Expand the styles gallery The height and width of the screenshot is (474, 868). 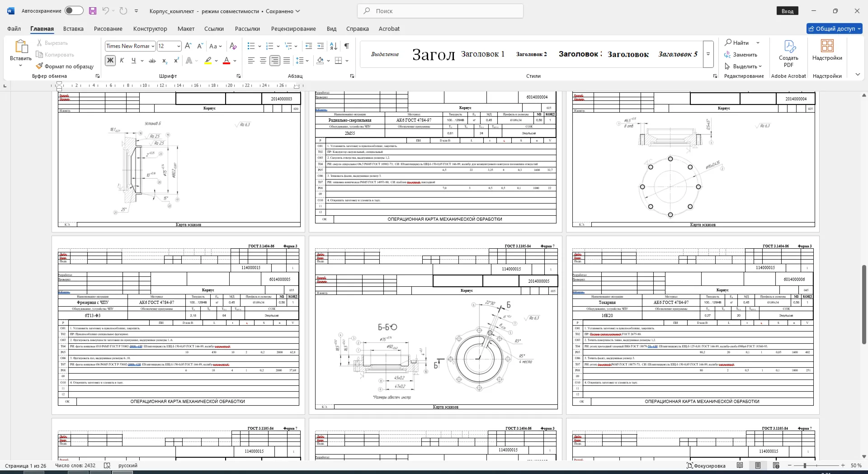(708, 54)
